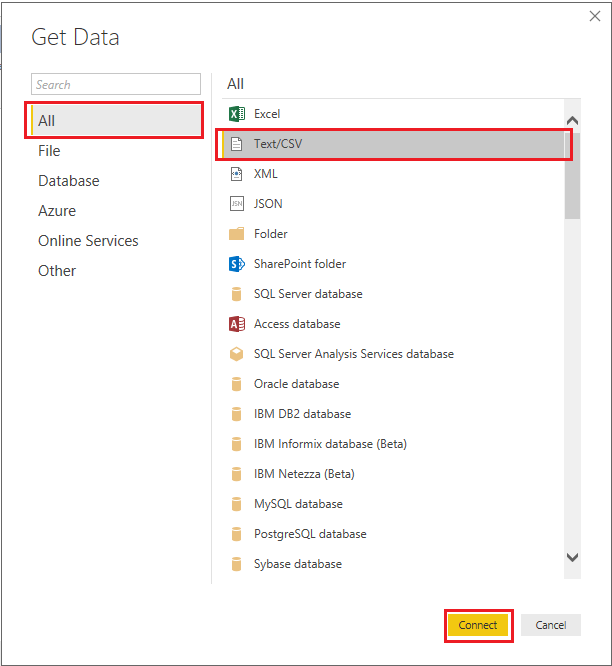Viewport: 612px width, 666px height.
Task: Cancel the Get Data dialog
Action: [x=550, y=625]
